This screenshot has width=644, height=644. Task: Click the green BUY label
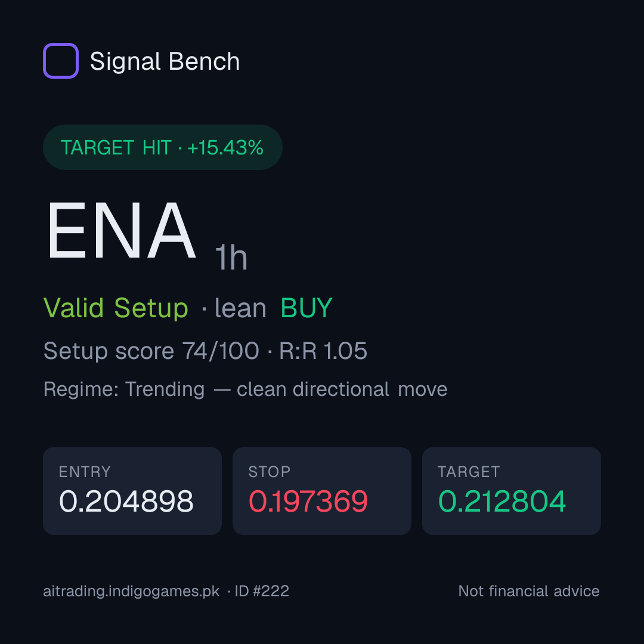click(x=306, y=308)
